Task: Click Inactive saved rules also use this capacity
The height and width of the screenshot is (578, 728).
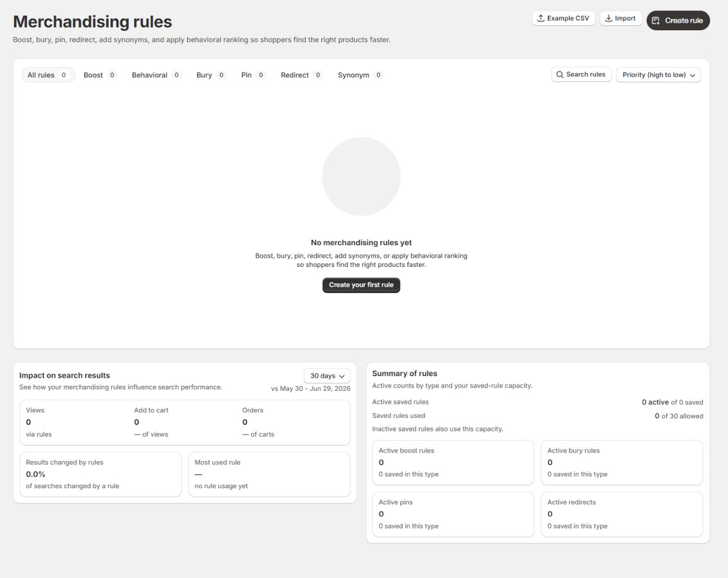Action: [437, 429]
